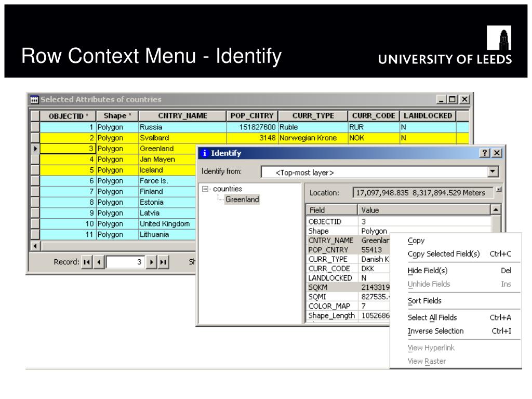
Task: Jump to last record in table
Action: (x=163, y=262)
